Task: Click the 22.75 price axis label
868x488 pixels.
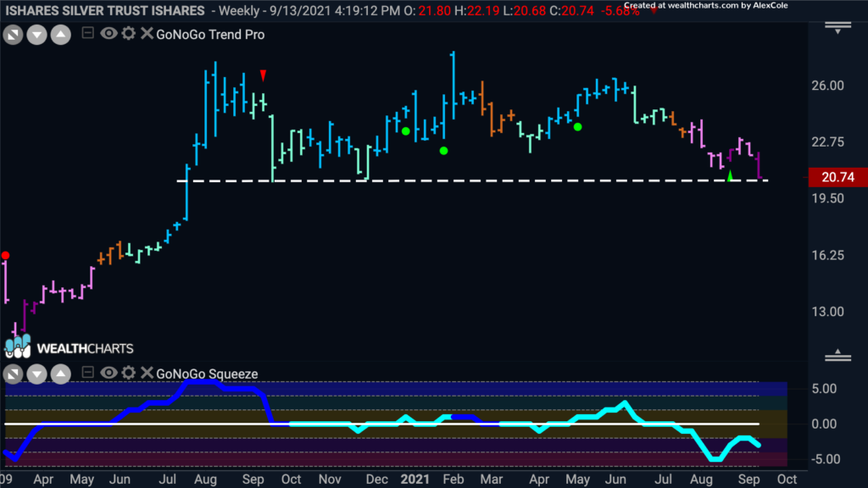Action: click(x=827, y=142)
